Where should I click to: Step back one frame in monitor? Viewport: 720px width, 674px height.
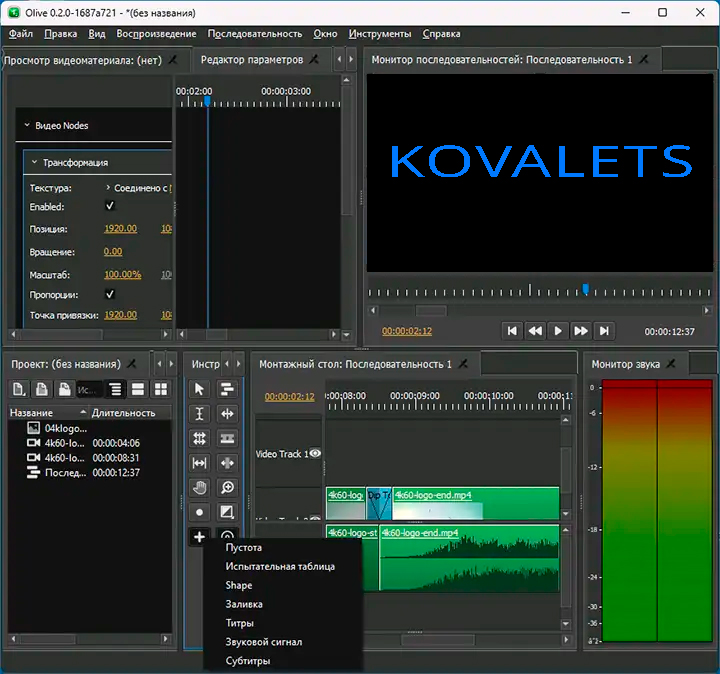[535, 331]
